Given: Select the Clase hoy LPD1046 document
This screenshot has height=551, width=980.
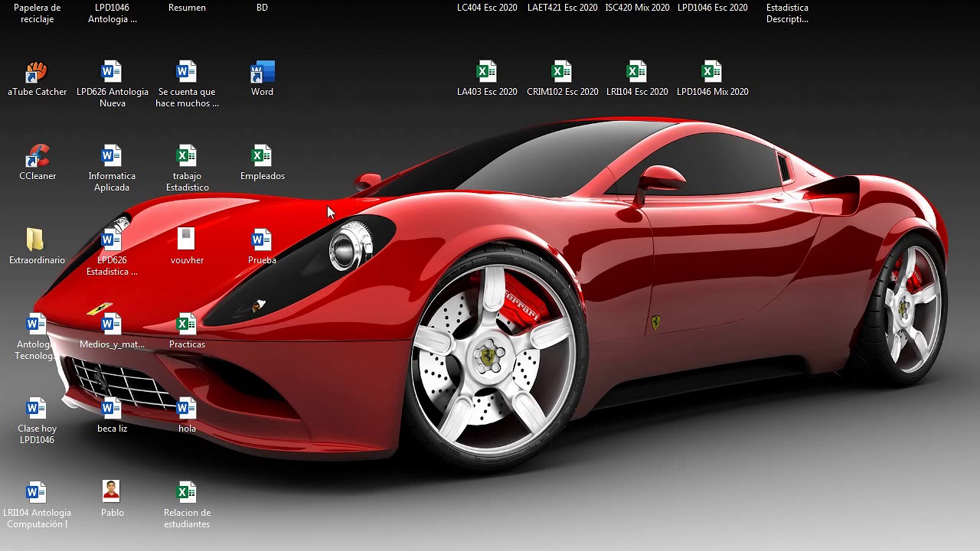Looking at the screenshot, I should coord(37,409).
